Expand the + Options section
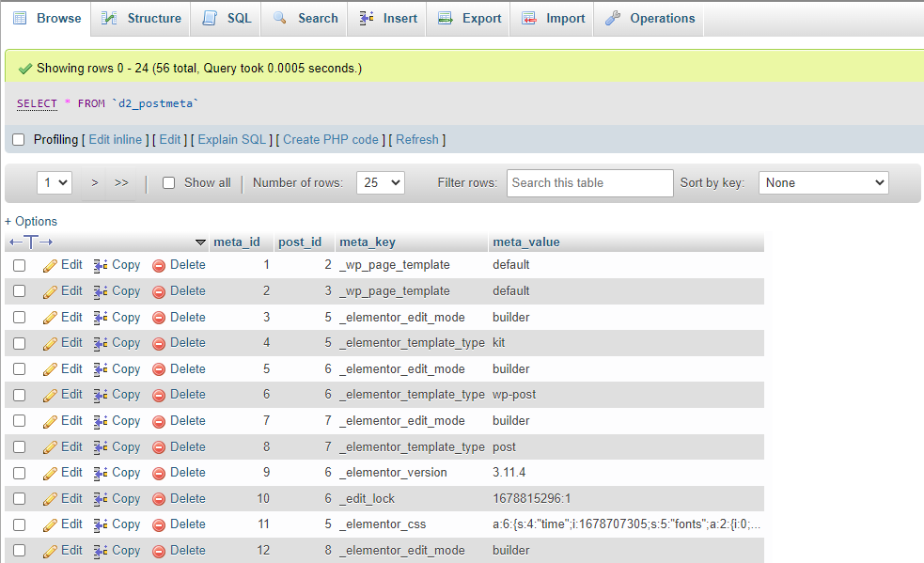Image resolution: width=924 pixels, height=563 pixels. (x=31, y=221)
